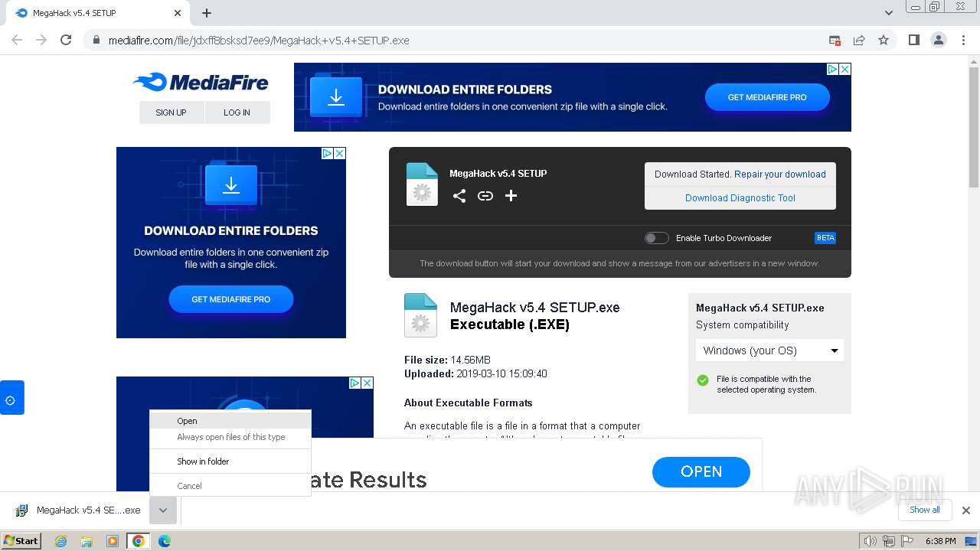Click the blue OPEN ad button
The height and width of the screenshot is (551, 980).
click(701, 472)
